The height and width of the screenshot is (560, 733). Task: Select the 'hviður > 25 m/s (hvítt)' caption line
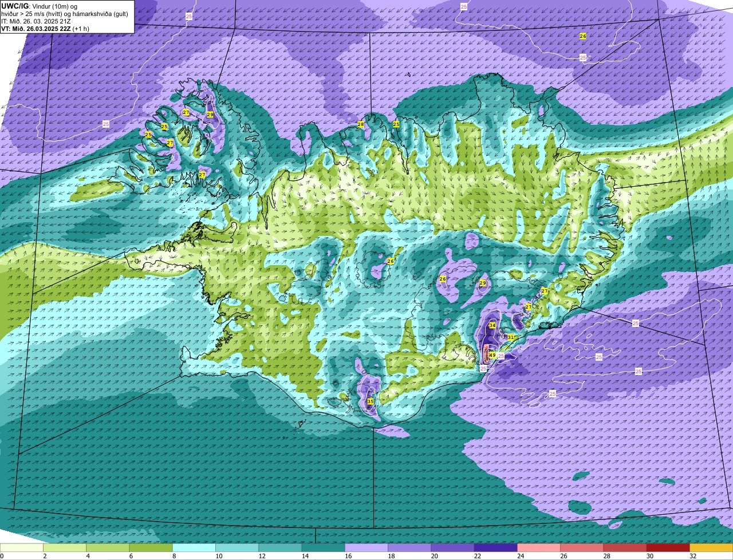click(65, 13)
